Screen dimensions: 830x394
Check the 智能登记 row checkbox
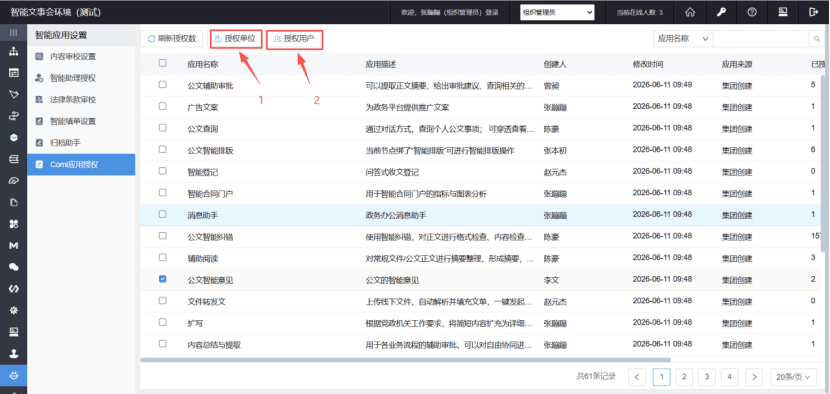(x=163, y=171)
